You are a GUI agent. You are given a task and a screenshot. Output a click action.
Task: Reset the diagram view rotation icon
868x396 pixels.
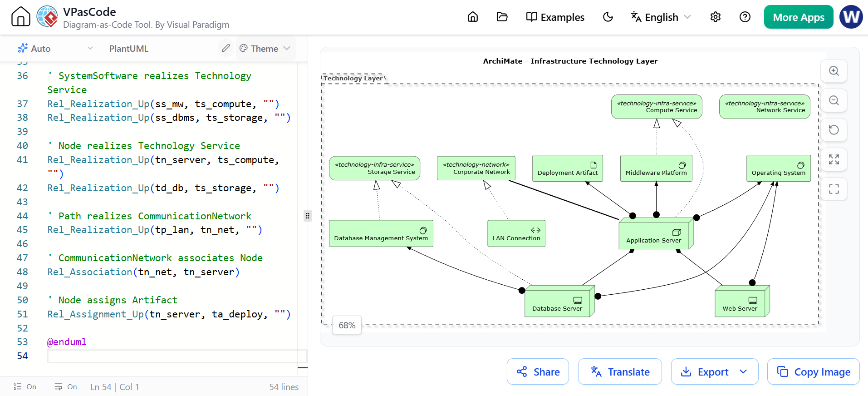tap(834, 130)
